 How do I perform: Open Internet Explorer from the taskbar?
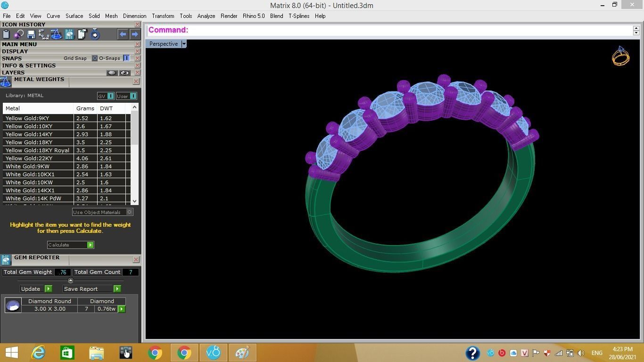tap(38, 353)
